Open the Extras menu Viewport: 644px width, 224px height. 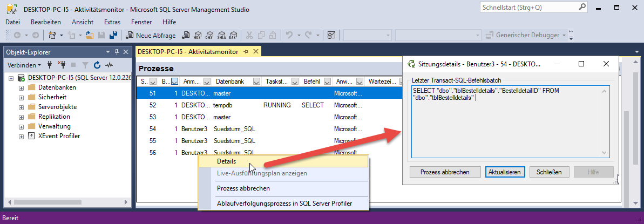[112, 22]
